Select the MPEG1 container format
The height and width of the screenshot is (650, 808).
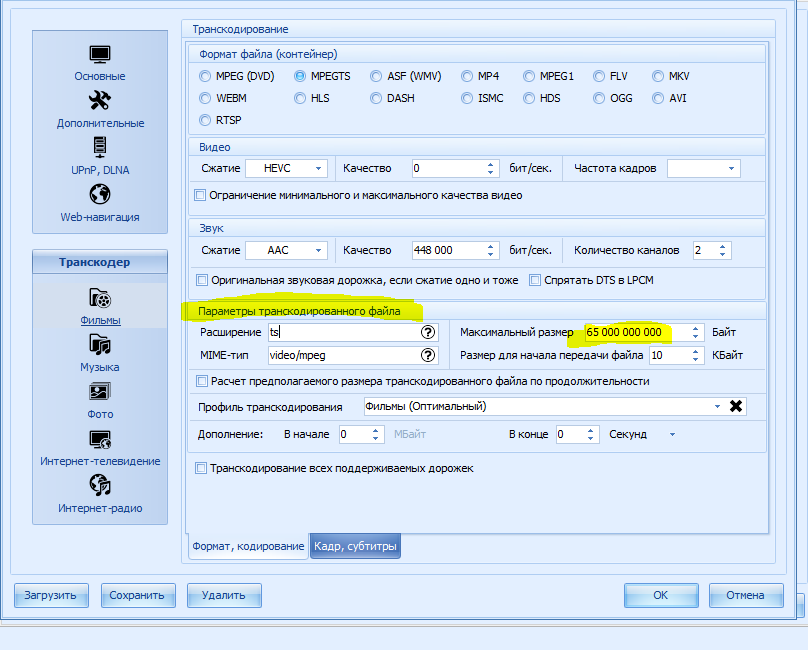529,76
